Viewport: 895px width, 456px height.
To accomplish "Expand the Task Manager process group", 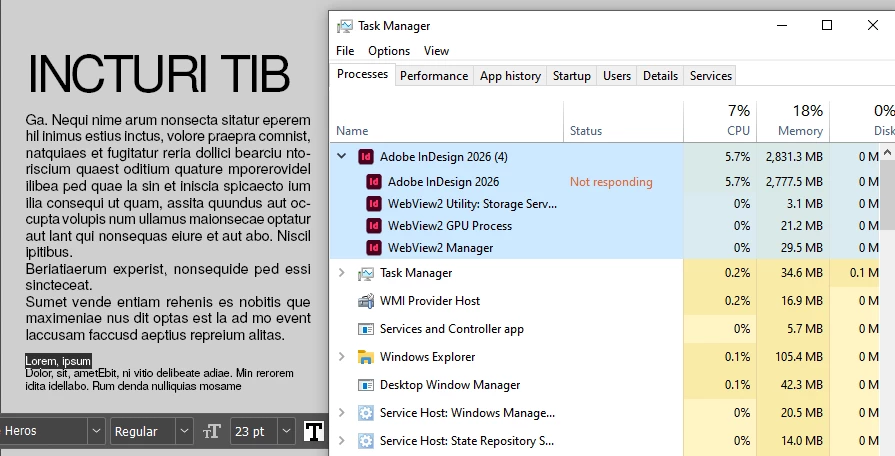I will tap(341, 273).
